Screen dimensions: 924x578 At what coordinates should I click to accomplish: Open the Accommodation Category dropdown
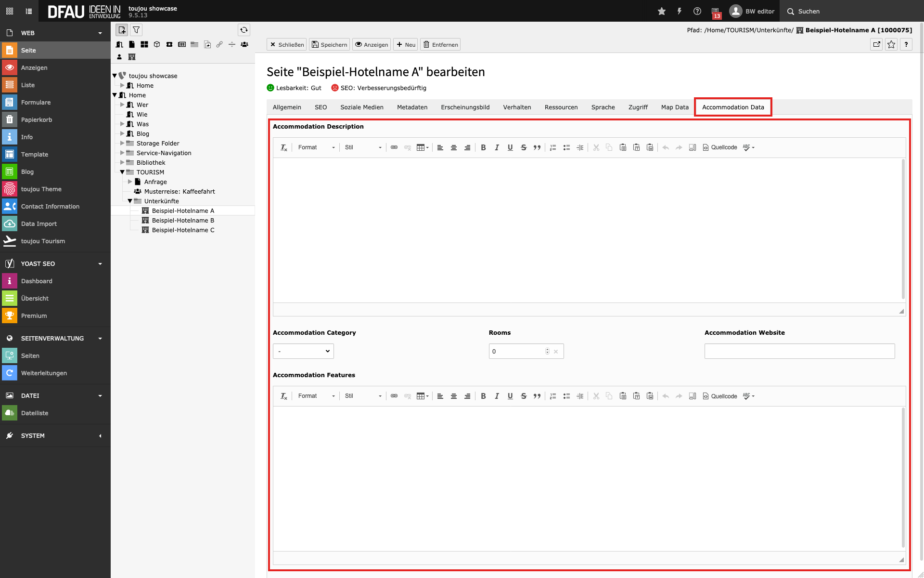303,351
